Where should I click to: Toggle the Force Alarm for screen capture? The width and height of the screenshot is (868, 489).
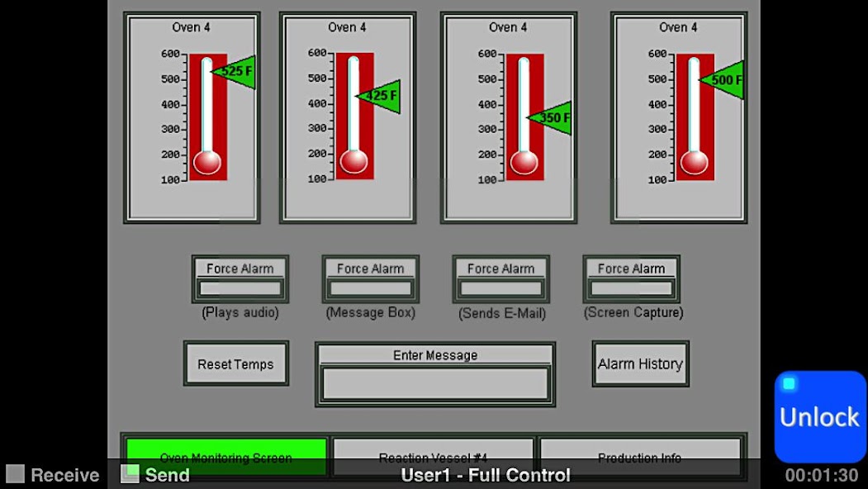click(x=630, y=285)
